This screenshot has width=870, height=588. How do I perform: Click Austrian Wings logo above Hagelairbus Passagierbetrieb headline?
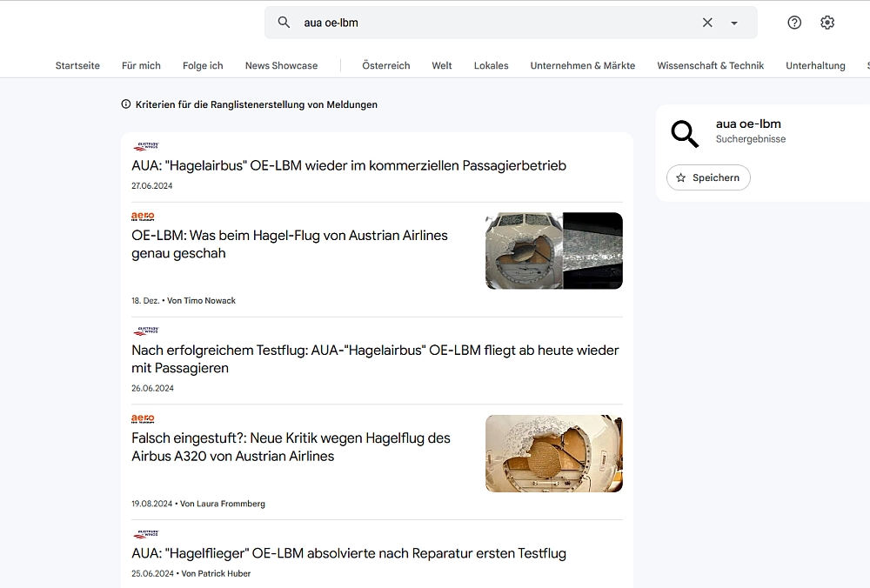pos(146,146)
